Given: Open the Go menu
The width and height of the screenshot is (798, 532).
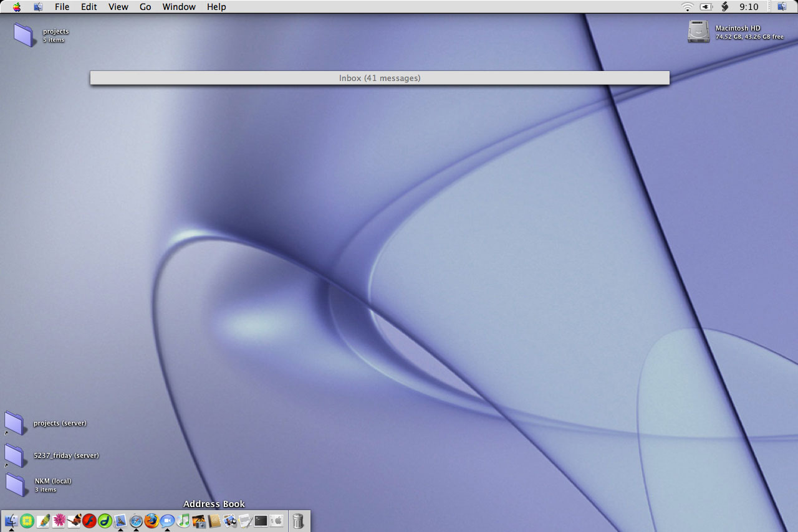Looking at the screenshot, I should click(x=145, y=7).
